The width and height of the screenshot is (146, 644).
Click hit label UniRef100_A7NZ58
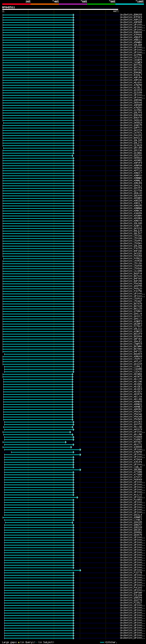point(131,85)
